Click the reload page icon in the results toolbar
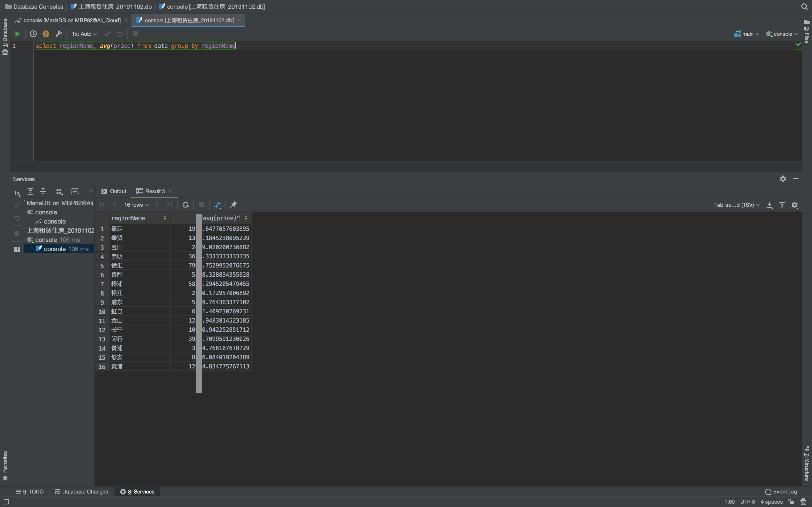812x507 pixels. 185,205
